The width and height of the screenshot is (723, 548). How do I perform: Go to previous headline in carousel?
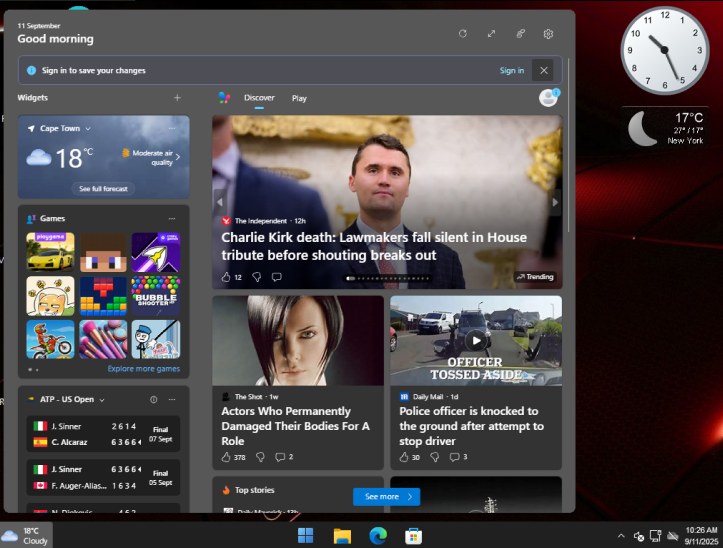220,202
